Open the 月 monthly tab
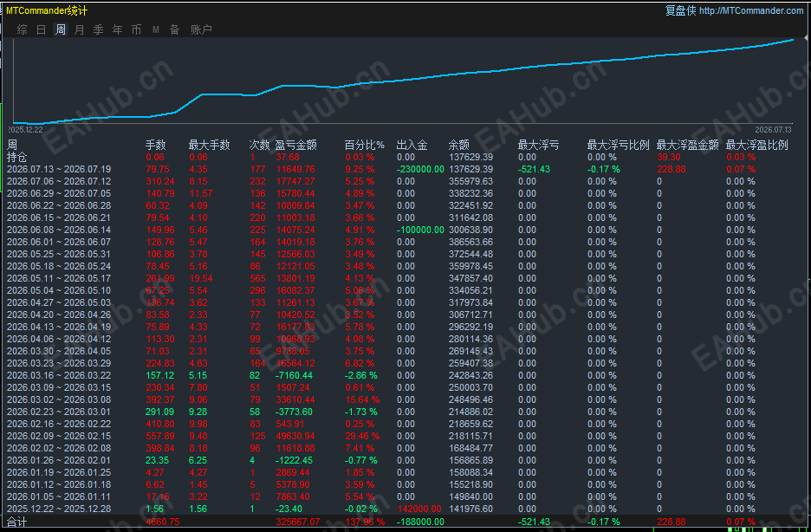The height and width of the screenshot is (532, 811). point(79,30)
